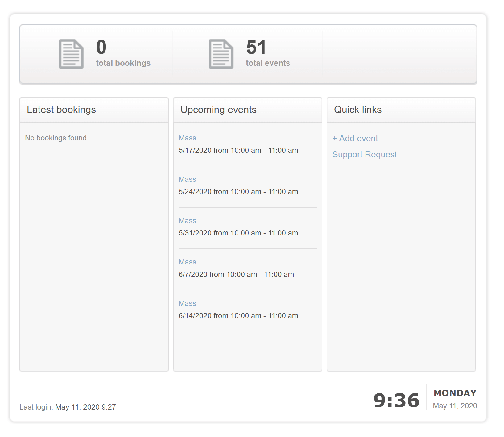Select the Latest bookings panel header
Viewport: 504px width, 437px height.
[61, 110]
